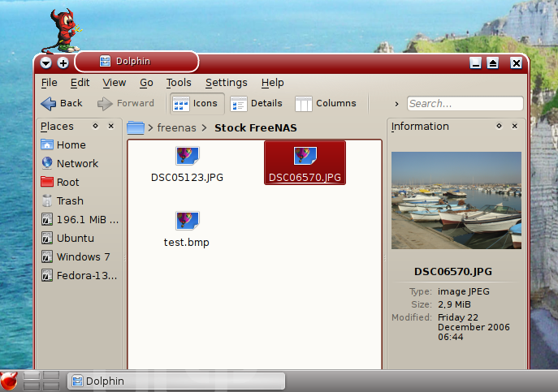Screen dimensions: 558x392
Task: Select the DSC05123.JPG file icon
Action: tap(187, 156)
